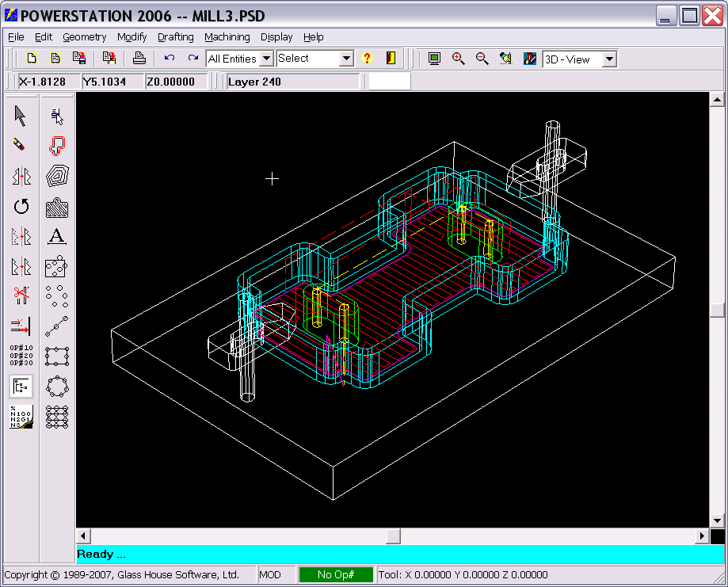Open the Drafting menu
The image size is (728, 587).
click(x=176, y=37)
